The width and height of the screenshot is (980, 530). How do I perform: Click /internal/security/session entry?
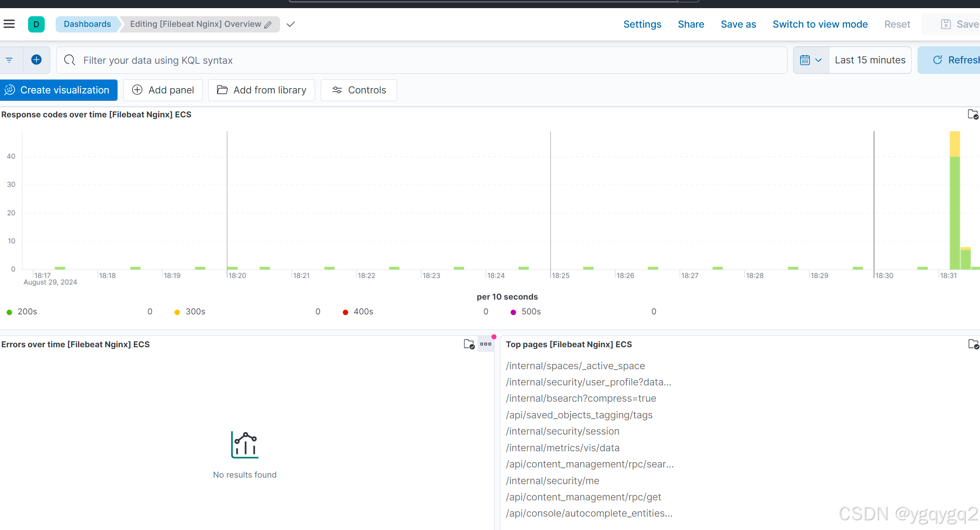point(563,431)
